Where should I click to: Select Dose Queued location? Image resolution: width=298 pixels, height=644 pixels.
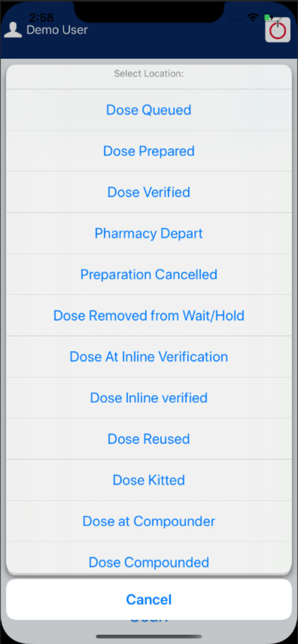pos(149,110)
